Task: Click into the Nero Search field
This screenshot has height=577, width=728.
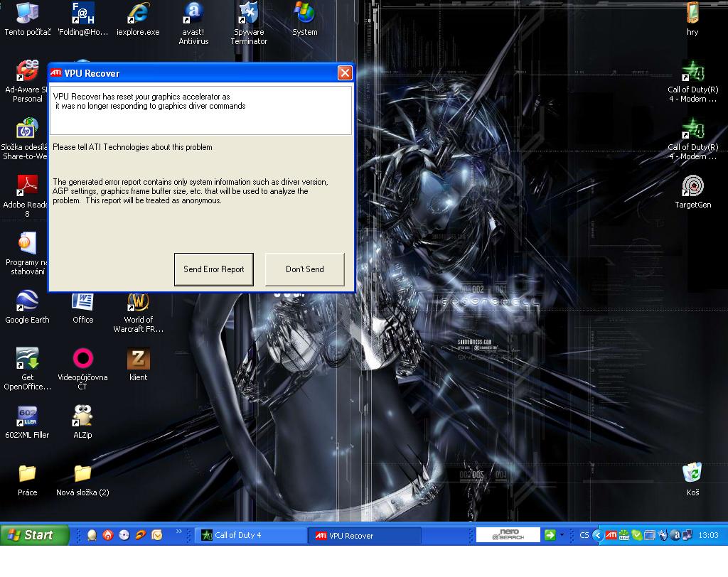Action: pos(508,535)
